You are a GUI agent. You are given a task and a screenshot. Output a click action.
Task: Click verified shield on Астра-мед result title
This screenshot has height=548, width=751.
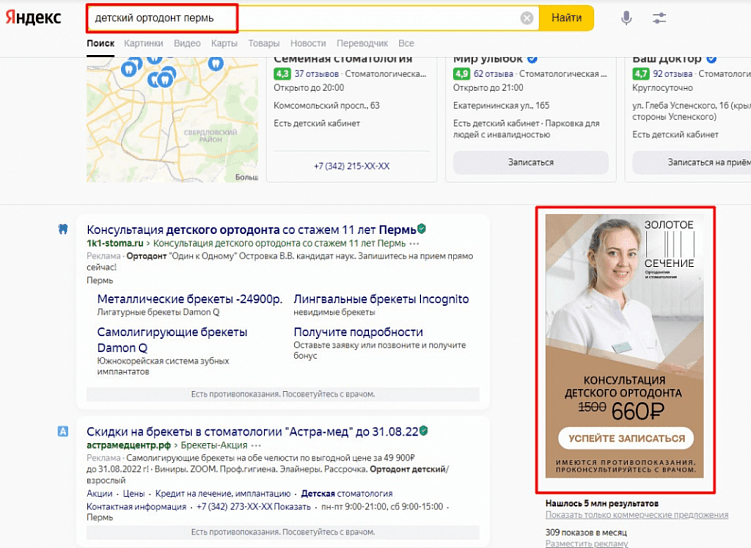423,431
